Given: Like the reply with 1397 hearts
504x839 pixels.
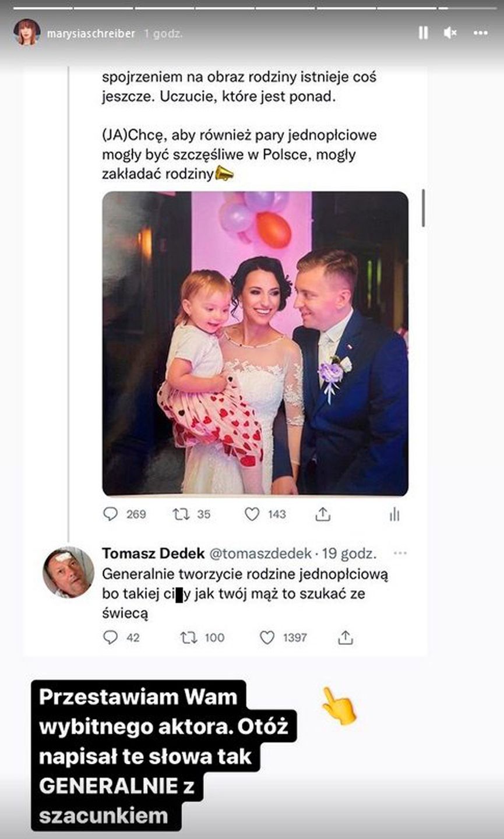Looking at the screenshot, I should click(267, 637).
